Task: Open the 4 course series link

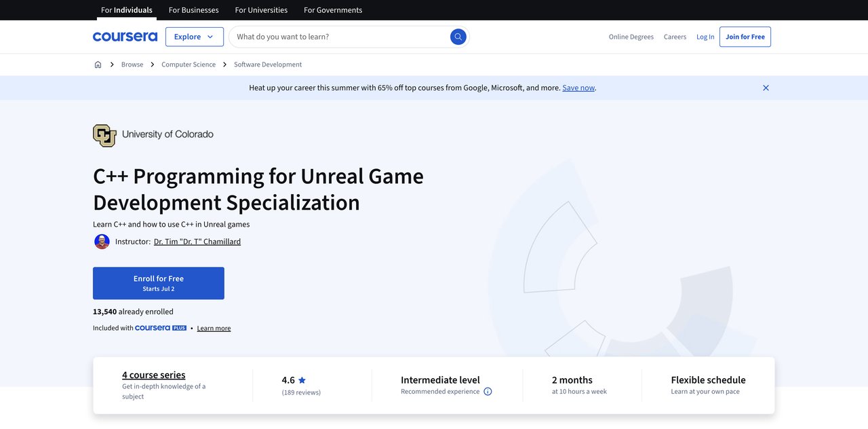Action: coord(154,375)
